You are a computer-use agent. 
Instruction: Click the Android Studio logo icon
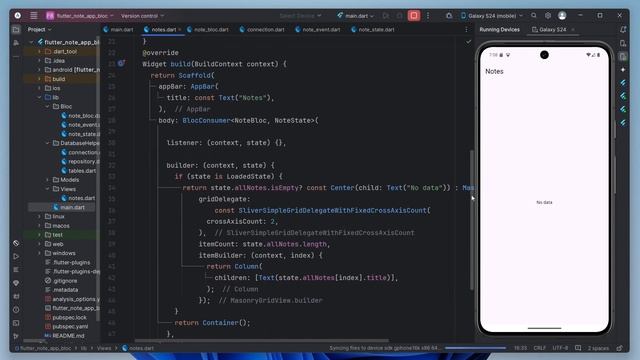[x=18, y=16]
